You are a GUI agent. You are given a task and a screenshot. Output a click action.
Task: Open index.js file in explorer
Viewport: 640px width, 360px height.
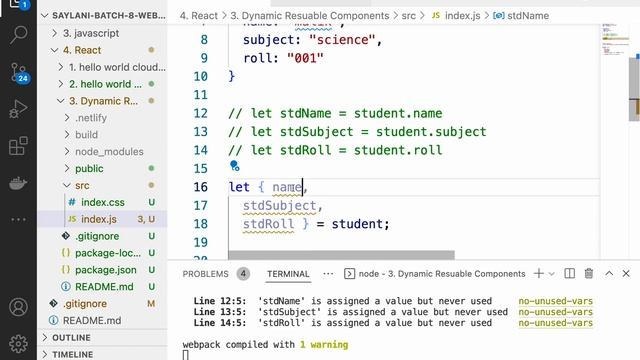(x=102, y=219)
